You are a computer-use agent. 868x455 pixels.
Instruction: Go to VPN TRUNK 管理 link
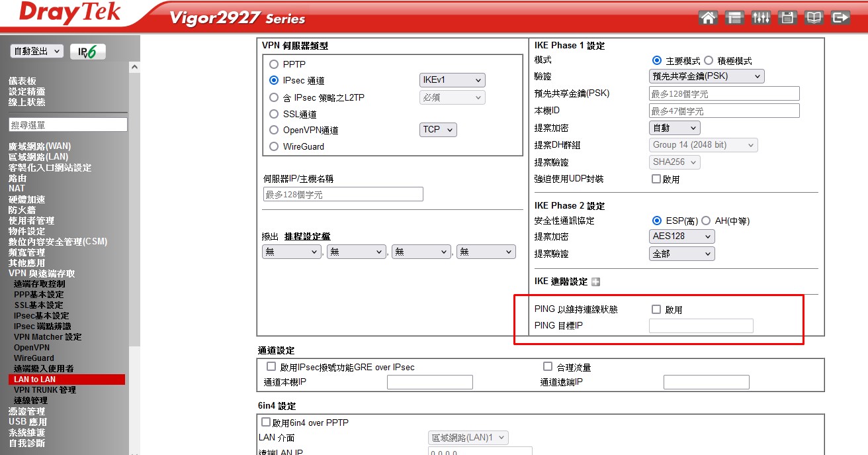(45, 390)
